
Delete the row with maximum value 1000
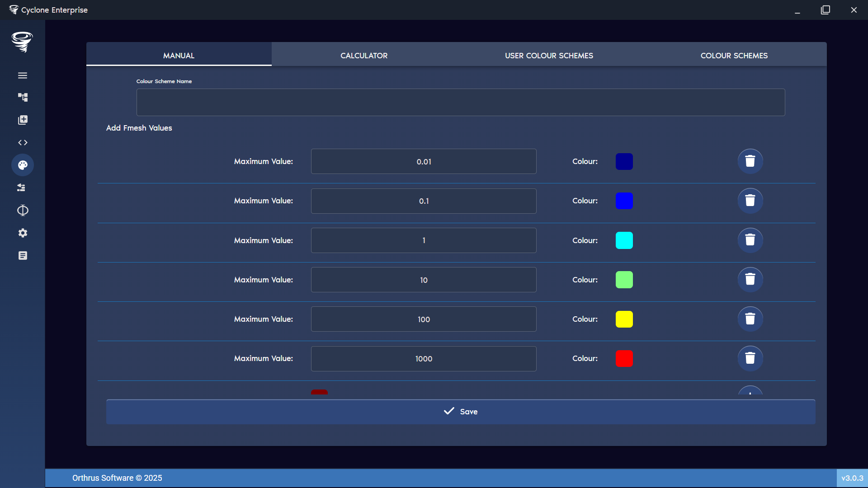pyautogui.click(x=750, y=358)
